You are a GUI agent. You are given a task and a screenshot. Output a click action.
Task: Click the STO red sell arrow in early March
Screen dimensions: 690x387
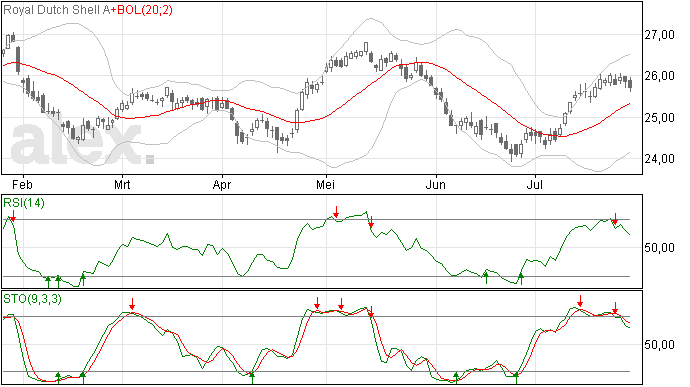click(x=132, y=304)
